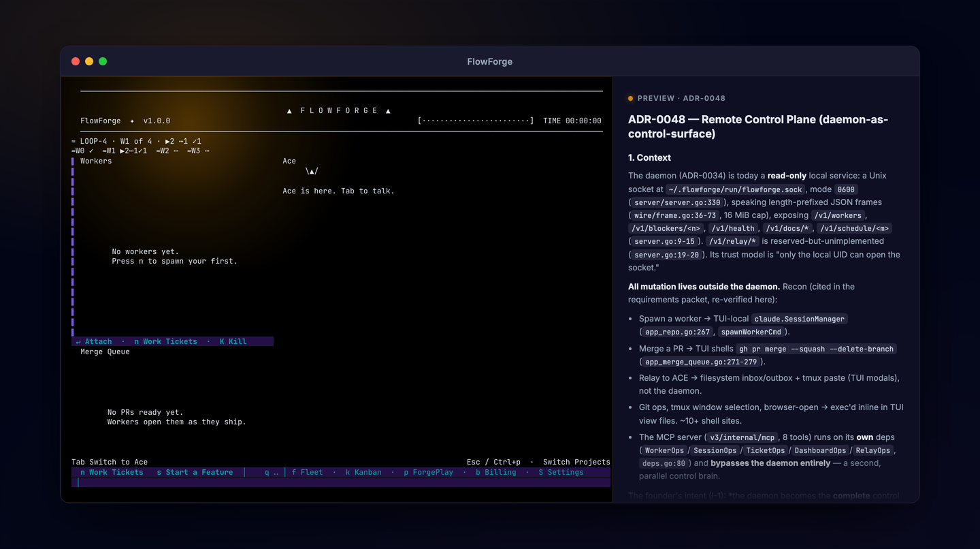Focus the bottom command input line

[341, 482]
